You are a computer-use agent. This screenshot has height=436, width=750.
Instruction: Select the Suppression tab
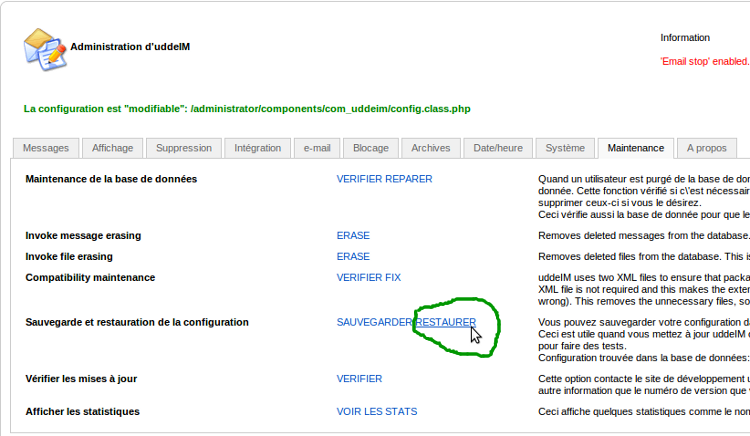click(184, 148)
